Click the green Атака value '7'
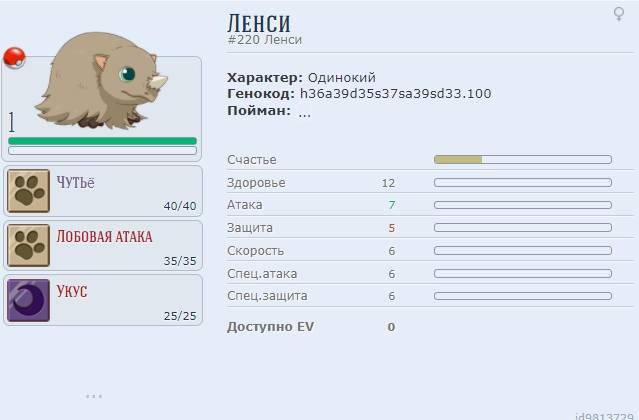Image resolution: width=639 pixels, height=420 pixels. coord(392,205)
